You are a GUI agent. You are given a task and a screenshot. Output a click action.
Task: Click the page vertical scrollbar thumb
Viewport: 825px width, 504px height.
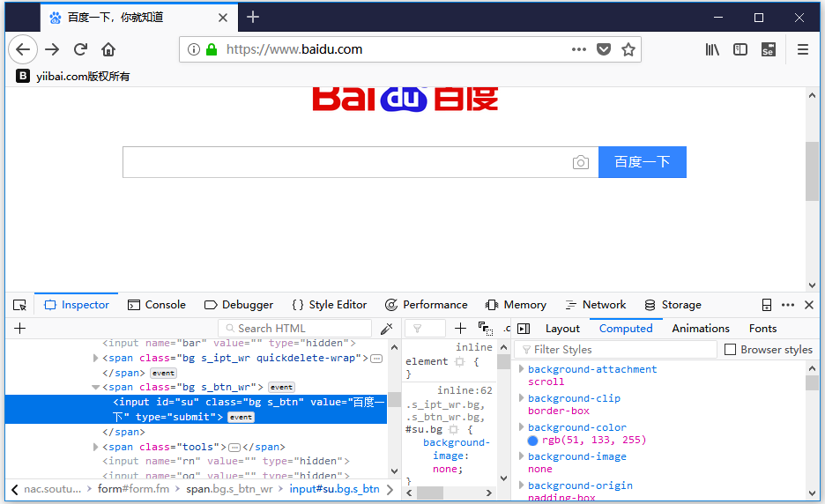point(812,171)
